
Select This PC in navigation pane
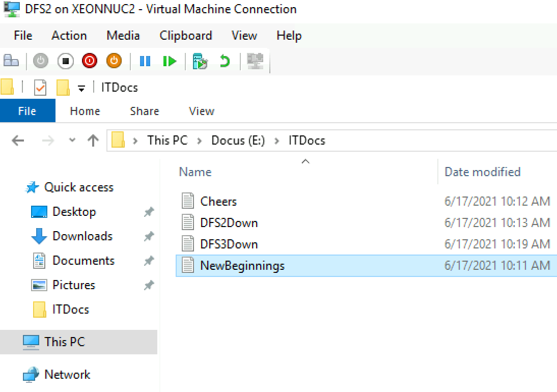[x=78, y=342]
